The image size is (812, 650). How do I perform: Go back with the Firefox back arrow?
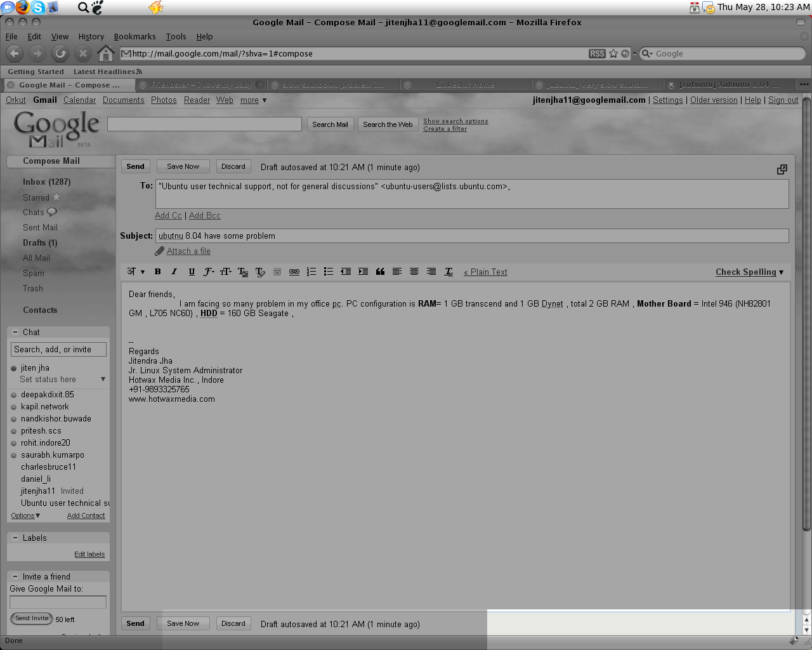click(x=15, y=54)
